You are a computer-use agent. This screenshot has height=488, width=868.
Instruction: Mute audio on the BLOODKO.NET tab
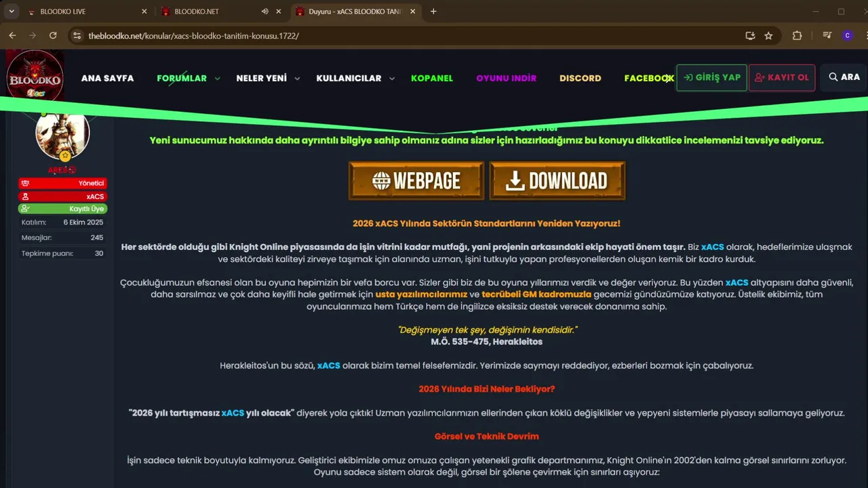pyautogui.click(x=264, y=12)
